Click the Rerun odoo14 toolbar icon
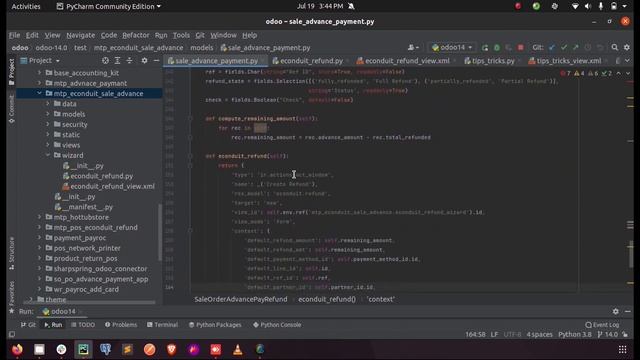Viewport: 640px width, 360px height. click(485, 48)
